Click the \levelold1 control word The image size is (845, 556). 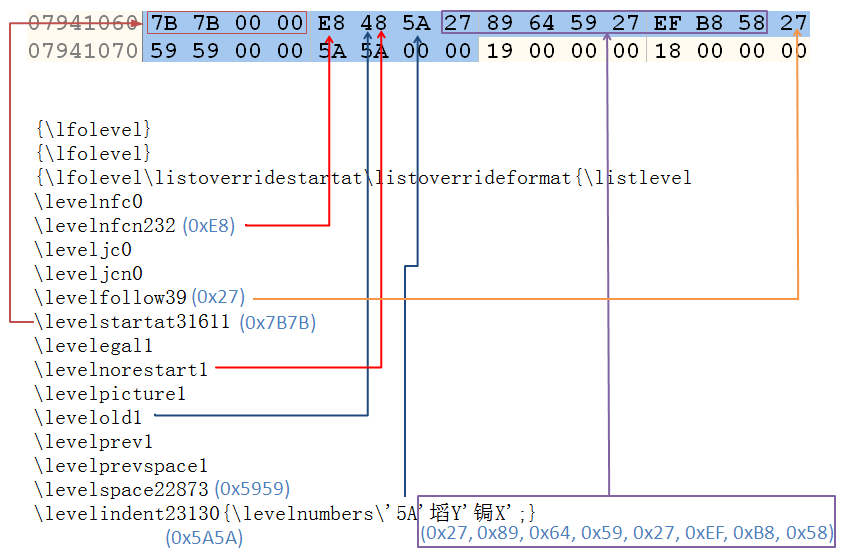click(89, 417)
